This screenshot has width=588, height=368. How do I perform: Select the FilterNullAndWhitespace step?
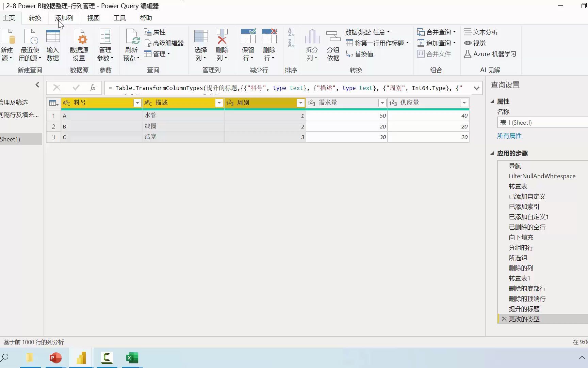point(542,176)
